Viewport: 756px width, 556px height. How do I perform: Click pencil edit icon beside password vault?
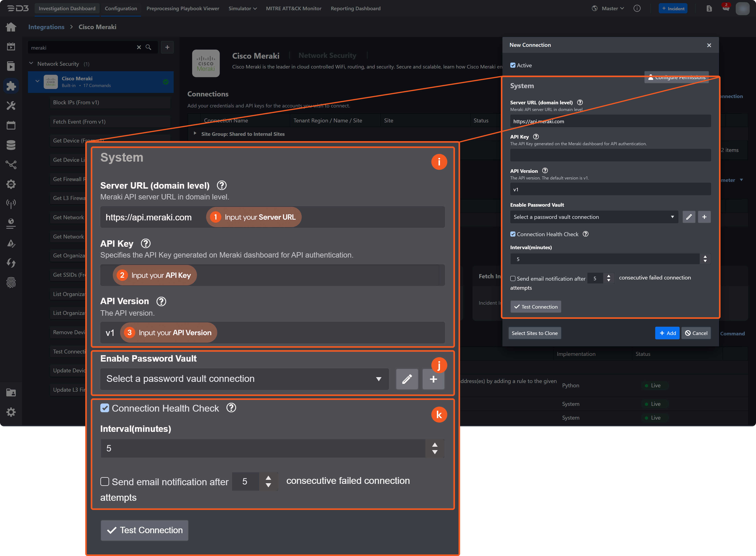(689, 217)
